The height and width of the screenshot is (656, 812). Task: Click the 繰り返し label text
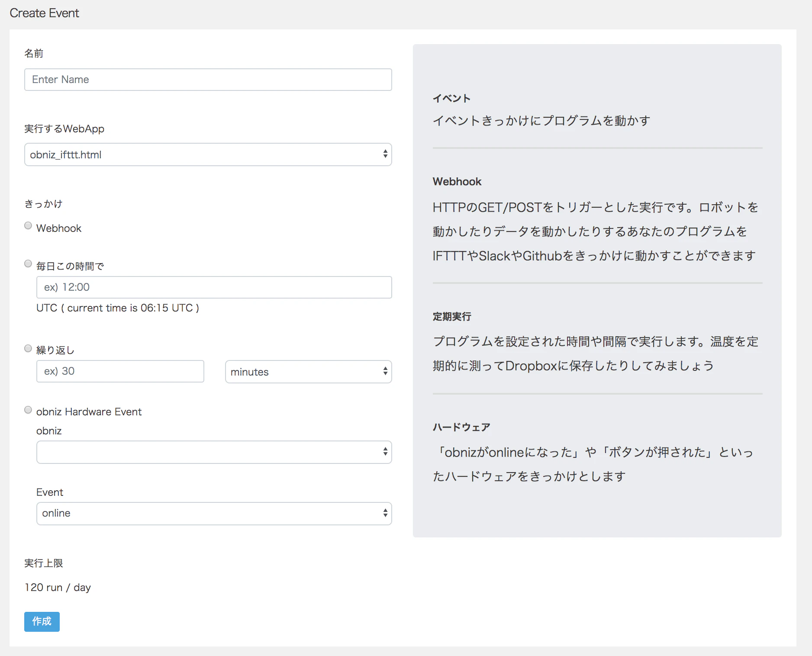[x=55, y=351]
